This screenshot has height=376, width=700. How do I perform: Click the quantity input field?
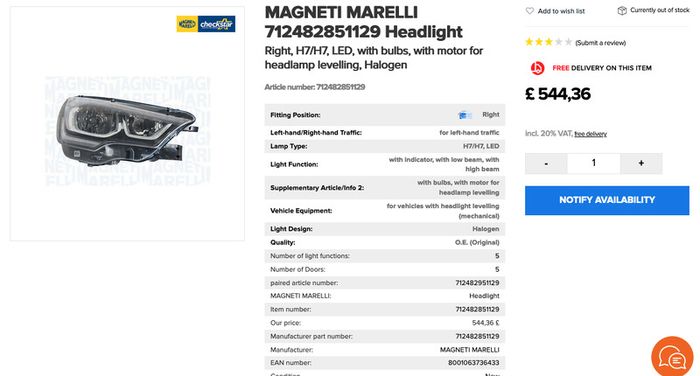(594, 163)
